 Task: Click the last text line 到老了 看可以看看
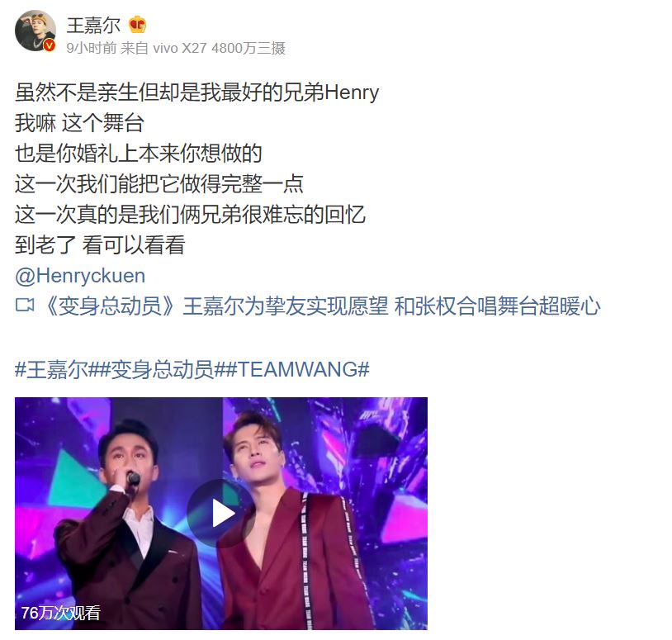pos(100,244)
